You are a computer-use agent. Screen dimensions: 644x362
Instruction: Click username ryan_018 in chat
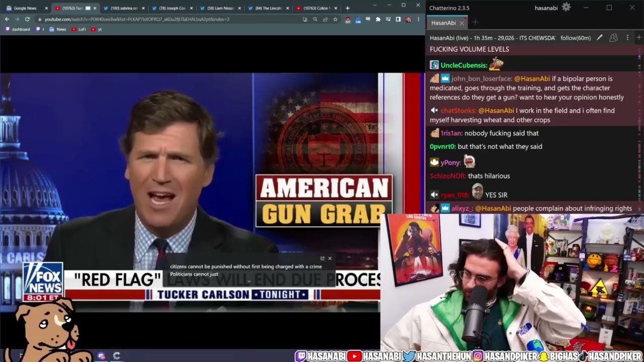[455, 195]
